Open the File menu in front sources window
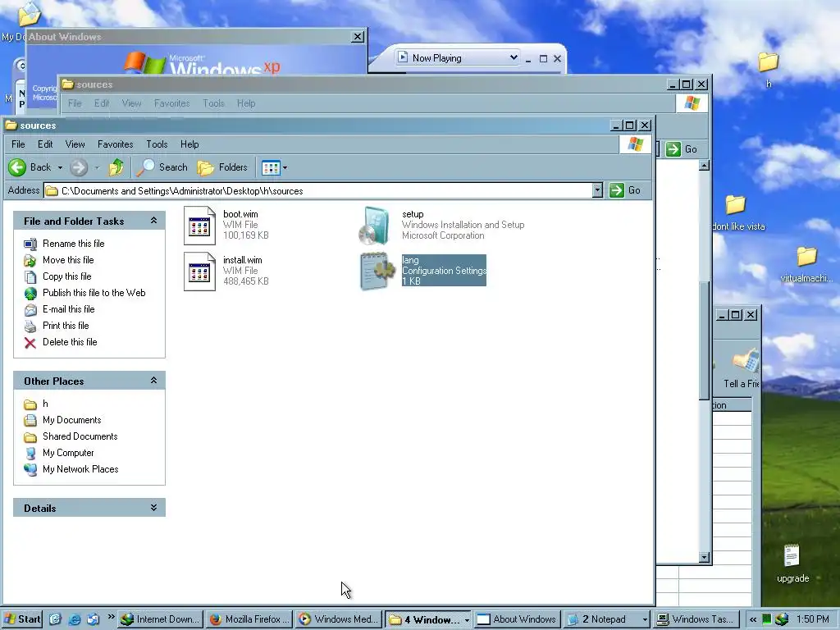Viewport: 840px width, 630px height. tap(18, 144)
